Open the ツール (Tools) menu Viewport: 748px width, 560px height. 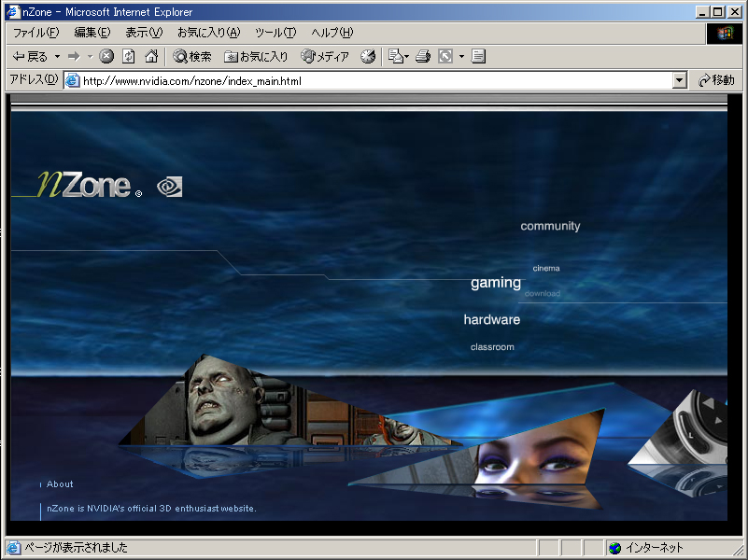[275, 33]
